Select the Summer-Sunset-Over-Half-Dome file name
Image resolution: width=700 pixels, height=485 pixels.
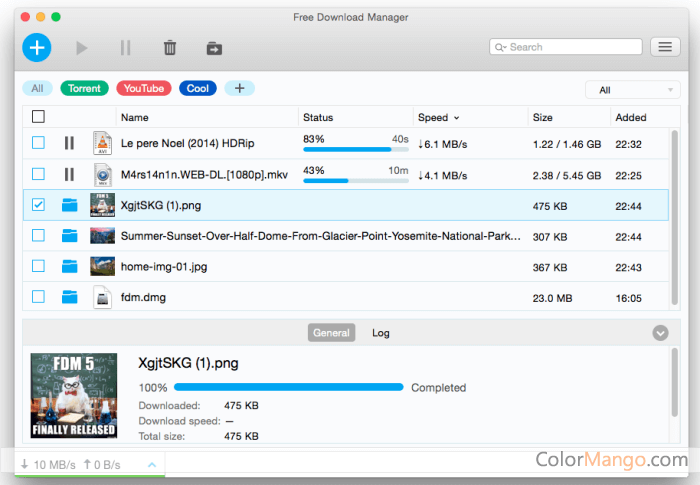321,236
